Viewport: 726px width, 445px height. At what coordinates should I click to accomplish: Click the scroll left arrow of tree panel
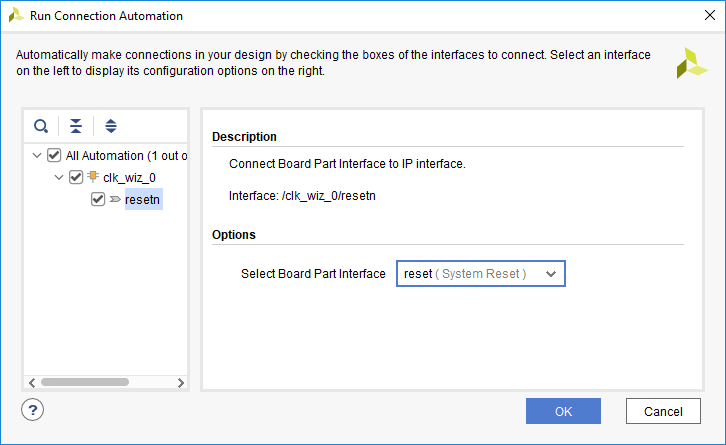coord(31,382)
